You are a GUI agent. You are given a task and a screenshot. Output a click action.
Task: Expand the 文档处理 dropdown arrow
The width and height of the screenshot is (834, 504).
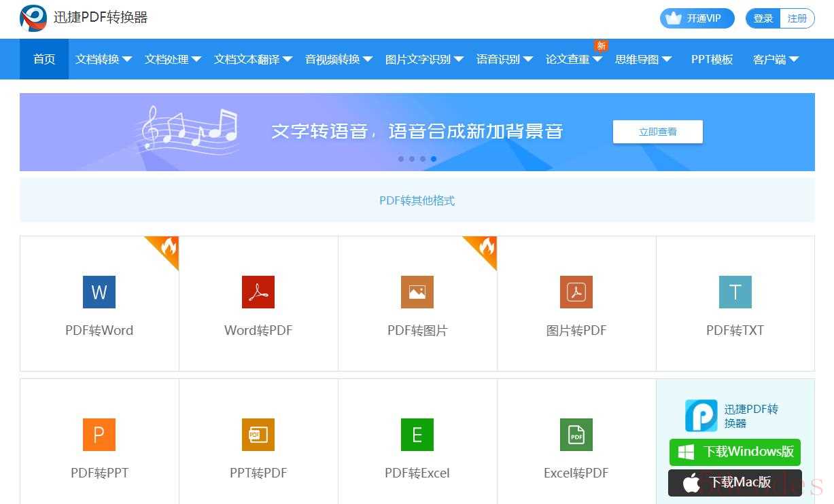[x=196, y=59]
